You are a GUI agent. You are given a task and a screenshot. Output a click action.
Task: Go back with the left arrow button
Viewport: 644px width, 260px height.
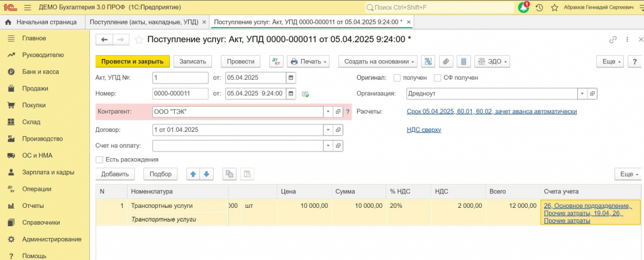click(x=104, y=40)
